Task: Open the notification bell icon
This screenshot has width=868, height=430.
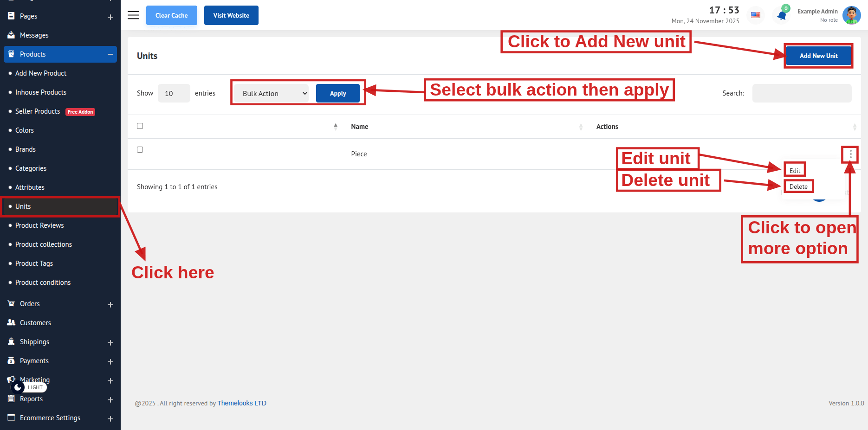Action: [782, 16]
